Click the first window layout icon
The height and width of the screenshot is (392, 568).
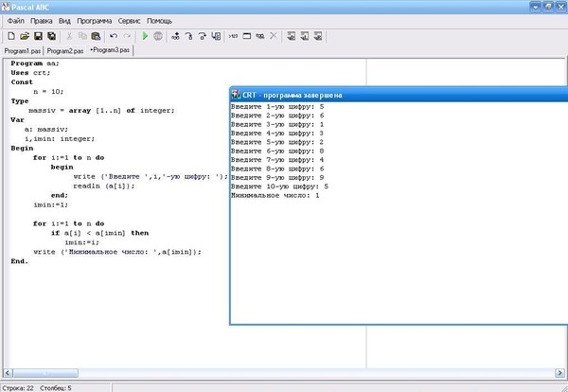(291, 36)
